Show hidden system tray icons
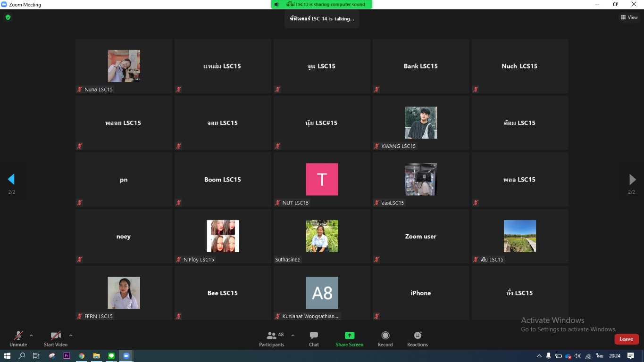Image resolution: width=644 pixels, height=362 pixels. click(x=539, y=356)
